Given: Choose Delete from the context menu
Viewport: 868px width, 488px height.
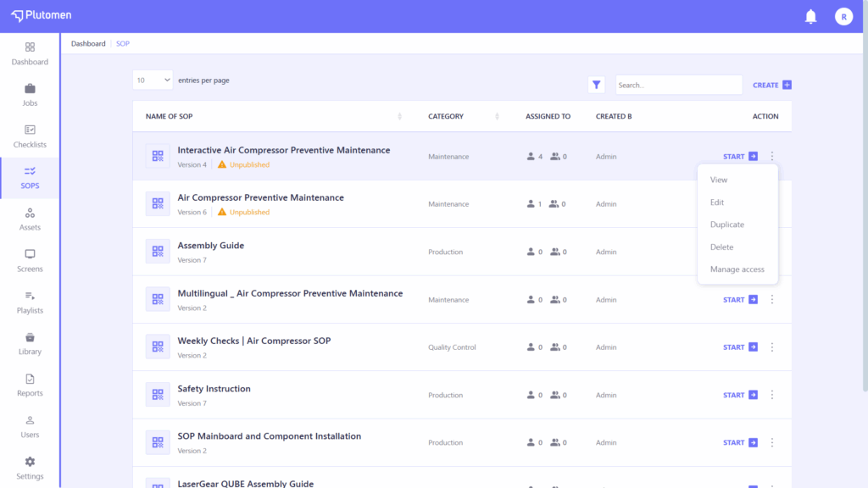Looking at the screenshot, I should coord(721,247).
